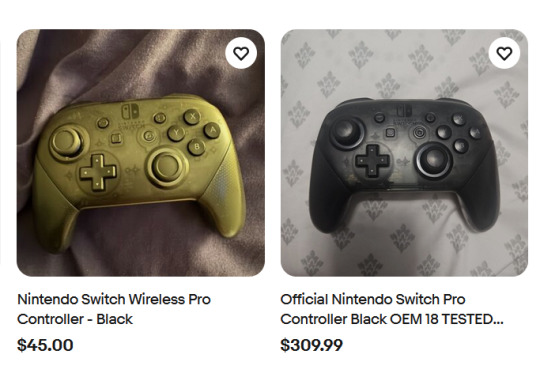Open the olive-green Pro Controller photo

click(x=141, y=153)
